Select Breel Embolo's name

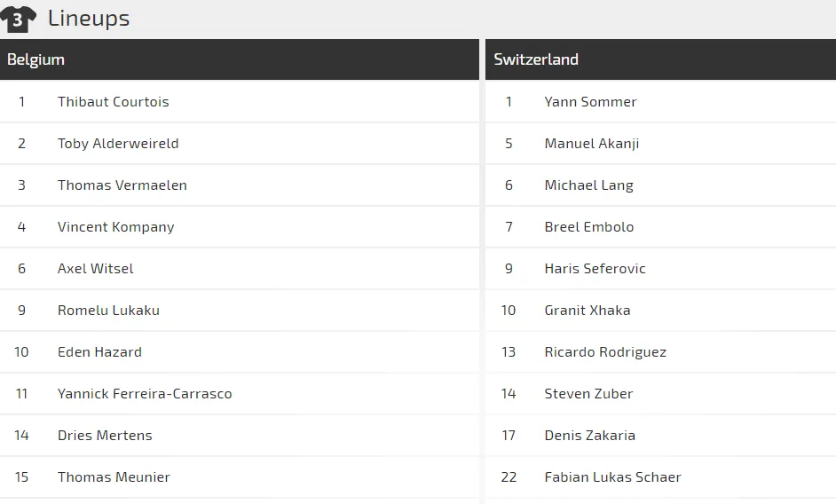pyautogui.click(x=589, y=226)
